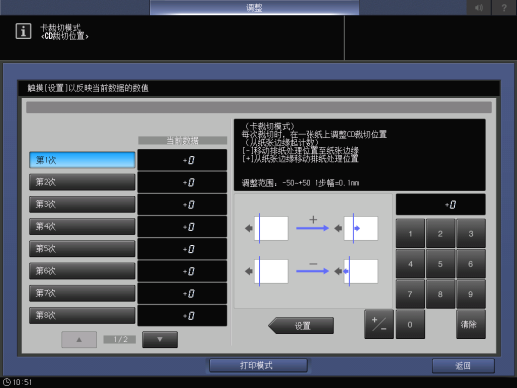Open the 调整 tab at the top

254,7
